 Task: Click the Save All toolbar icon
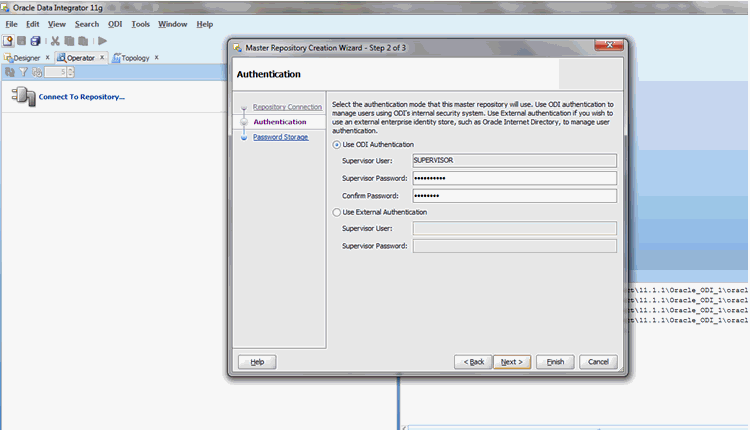35,41
